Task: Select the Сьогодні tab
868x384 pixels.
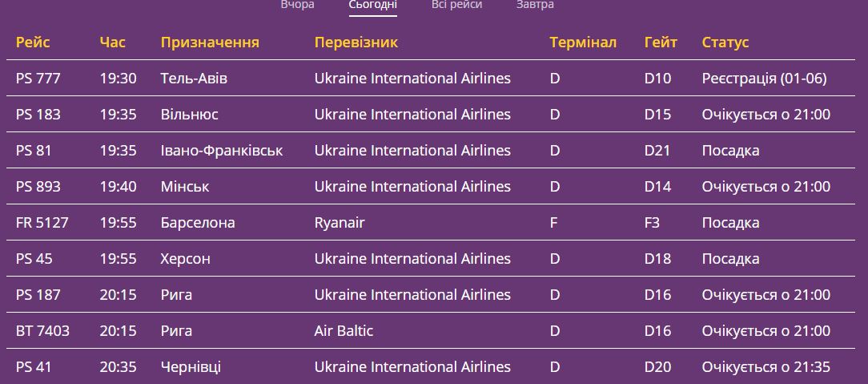Action: click(x=373, y=5)
